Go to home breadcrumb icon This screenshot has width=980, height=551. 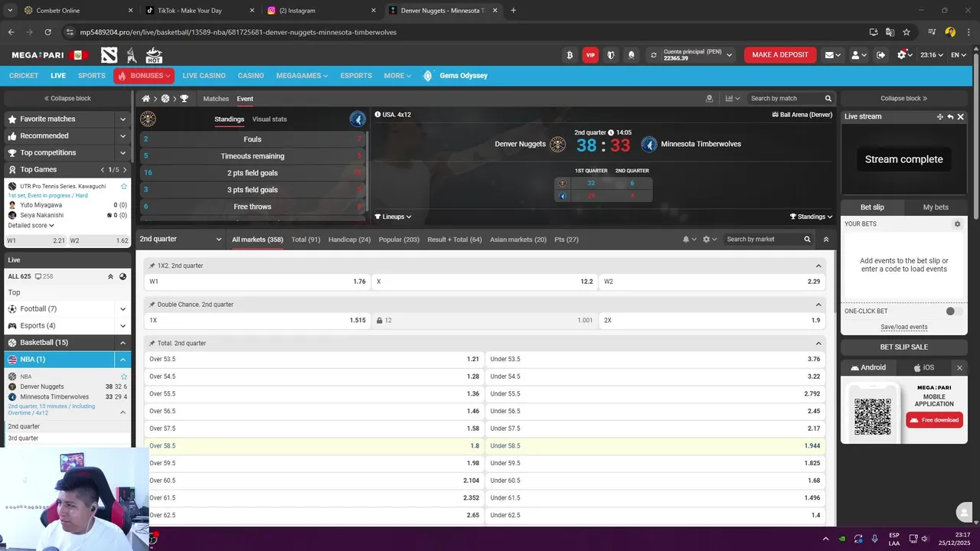click(145, 99)
